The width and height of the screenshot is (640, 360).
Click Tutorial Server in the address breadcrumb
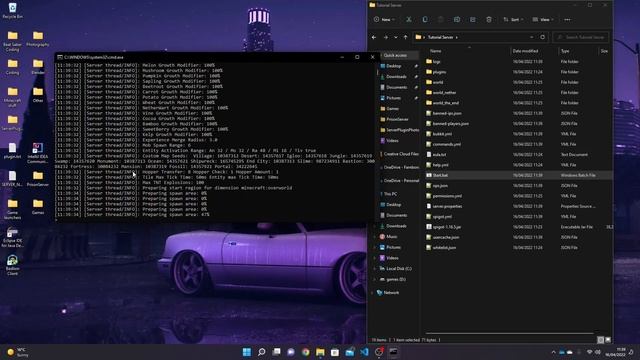[x=440, y=37]
